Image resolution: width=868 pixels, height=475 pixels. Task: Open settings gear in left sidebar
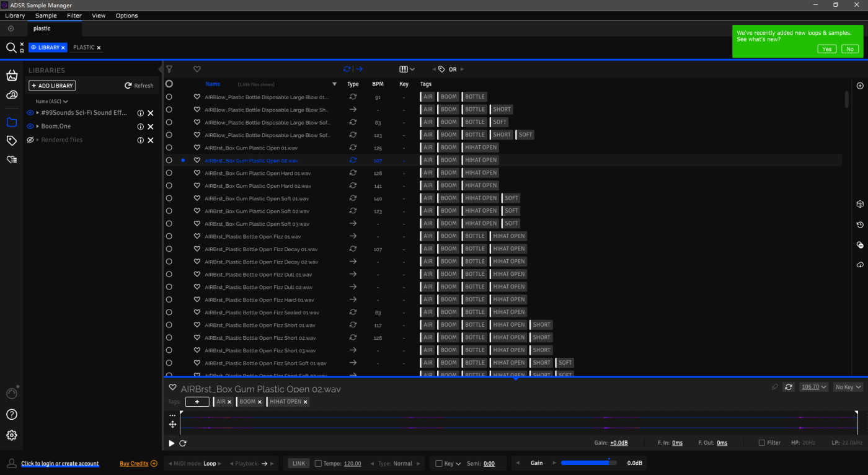pyautogui.click(x=12, y=435)
